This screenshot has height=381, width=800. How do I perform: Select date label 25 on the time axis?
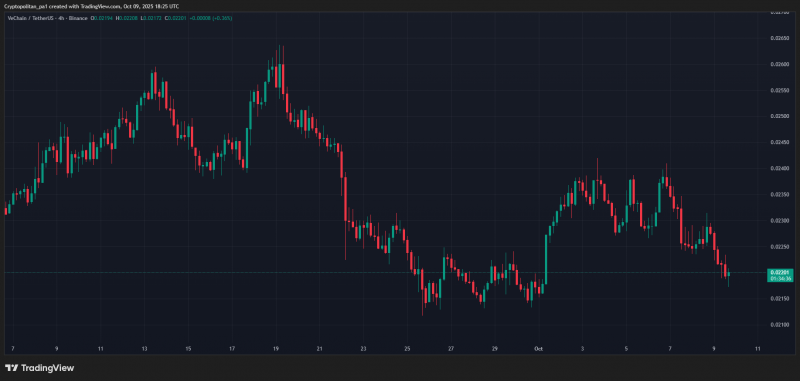tap(407, 349)
